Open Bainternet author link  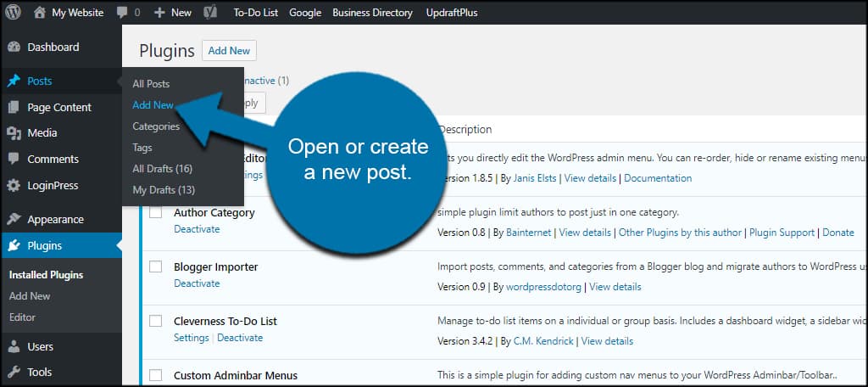(529, 233)
